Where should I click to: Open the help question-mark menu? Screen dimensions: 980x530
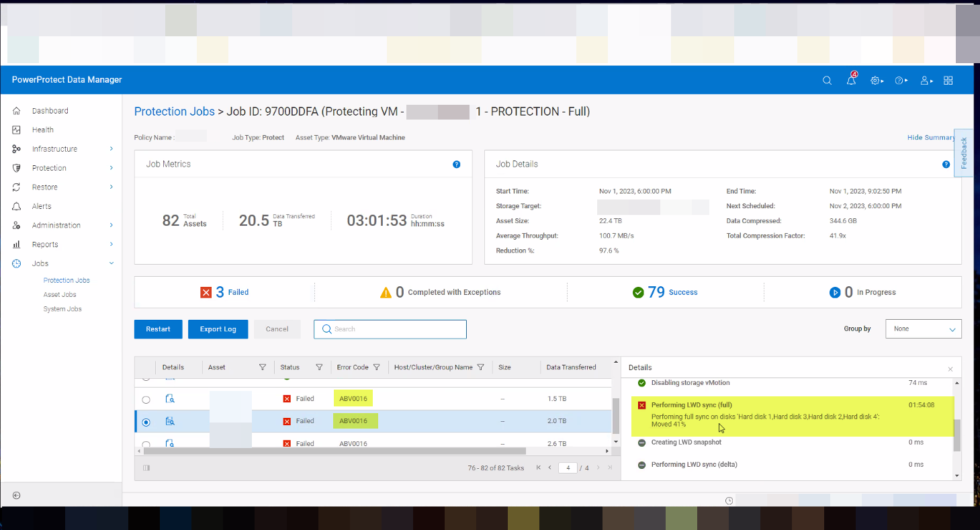899,80
